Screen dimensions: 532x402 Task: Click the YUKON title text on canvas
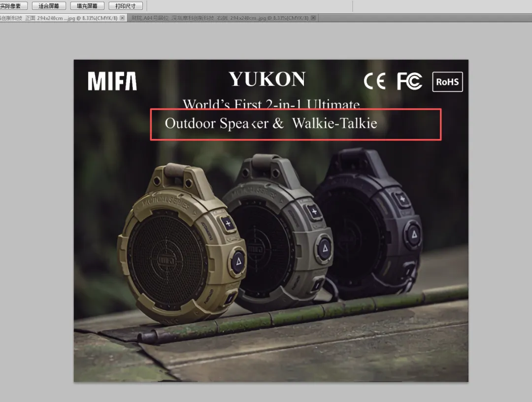click(267, 79)
